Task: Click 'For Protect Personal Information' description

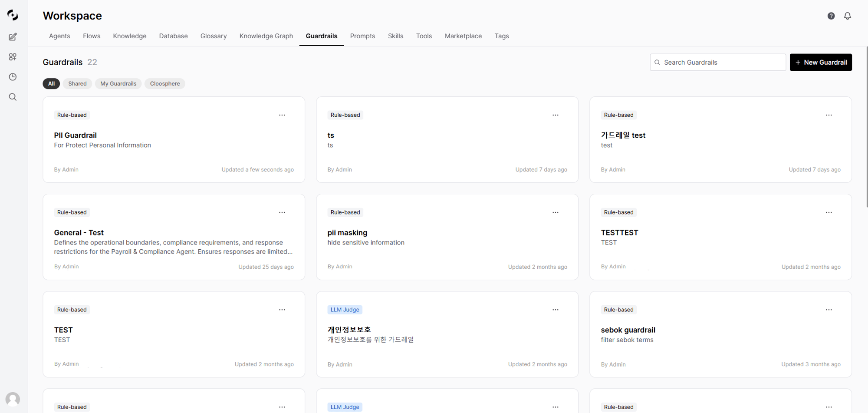Action: point(102,145)
